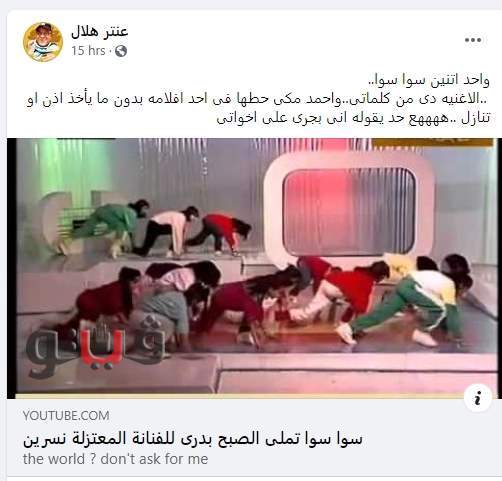
Task: Play the YouTube video preview thumbnail
Action: coord(254,268)
